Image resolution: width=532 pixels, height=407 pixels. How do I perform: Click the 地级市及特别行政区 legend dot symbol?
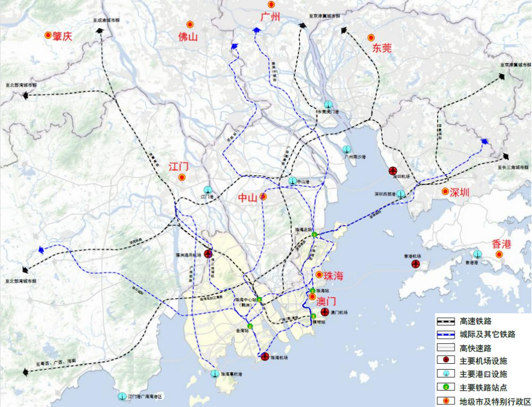pos(446,401)
